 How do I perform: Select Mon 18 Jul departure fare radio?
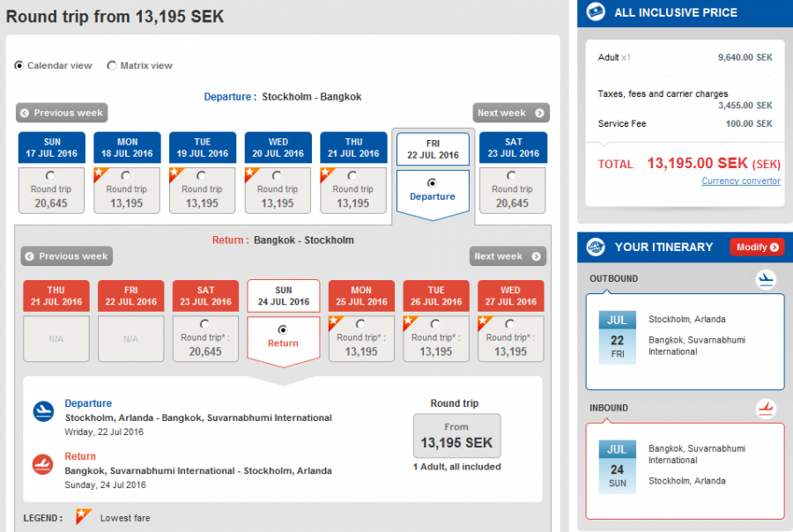(x=126, y=176)
